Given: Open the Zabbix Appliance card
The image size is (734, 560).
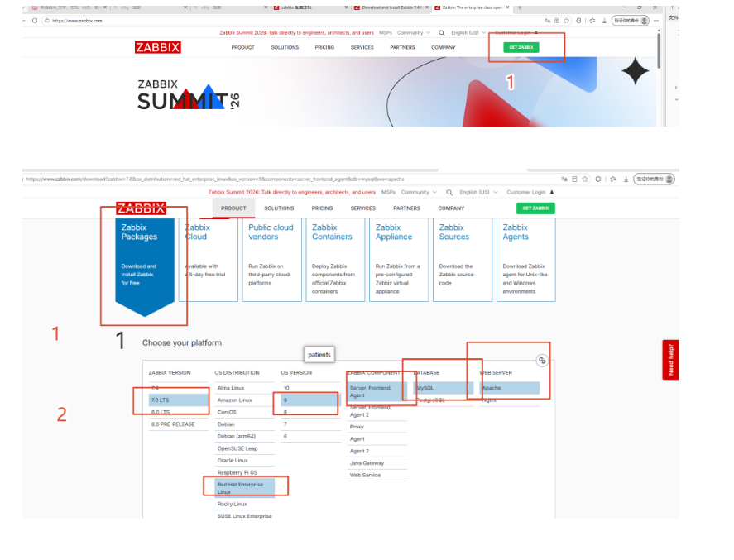Looking at the screenshot, I should point(399,260).
